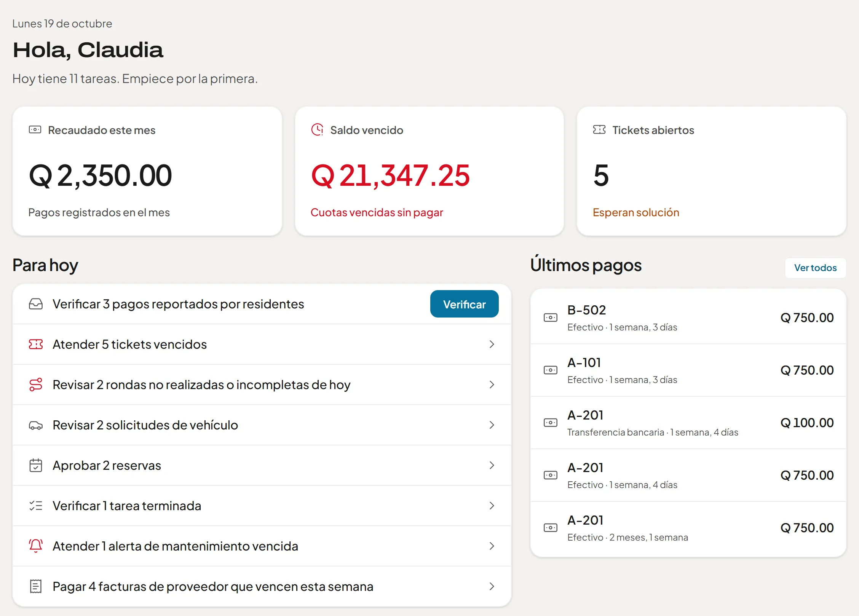Open the Pagar 4 facturas de proveedor task text
The image size is (859, 616).
[213, 586]
